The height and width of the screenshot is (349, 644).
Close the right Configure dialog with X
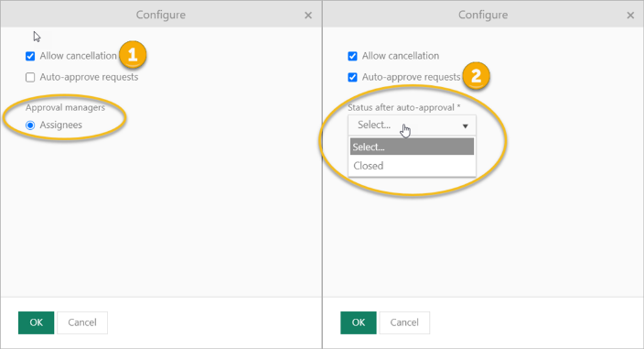pyautogui.click(x=630, y=16)
